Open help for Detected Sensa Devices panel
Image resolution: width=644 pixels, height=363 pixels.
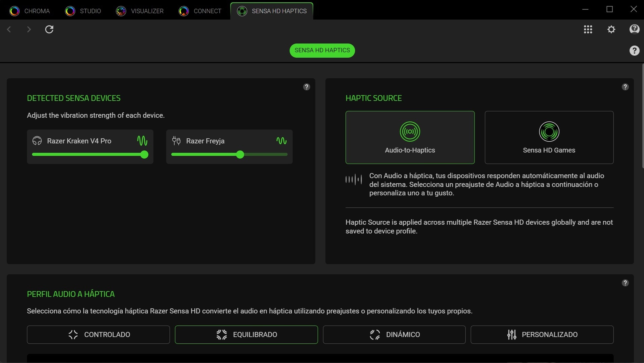click(307, 87)
